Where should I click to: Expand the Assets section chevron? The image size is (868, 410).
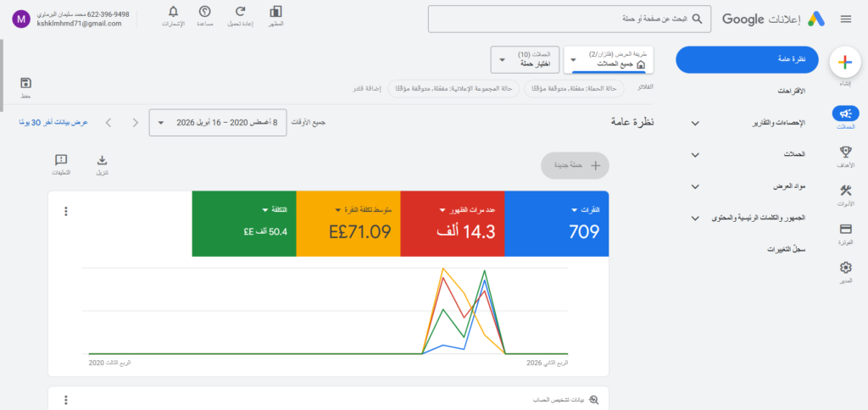pos(695,186)
